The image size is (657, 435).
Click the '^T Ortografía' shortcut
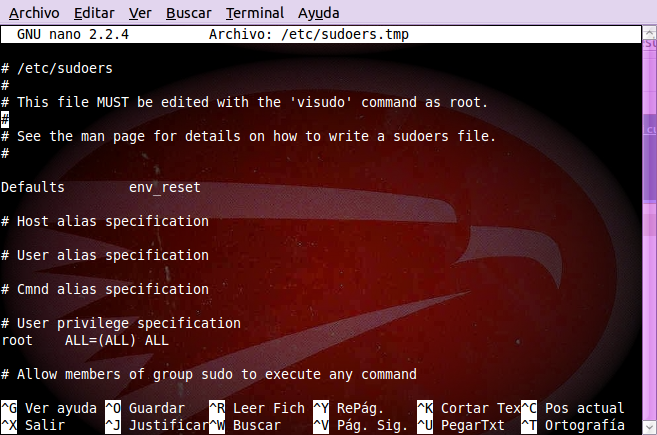click(x=573, y=425)
